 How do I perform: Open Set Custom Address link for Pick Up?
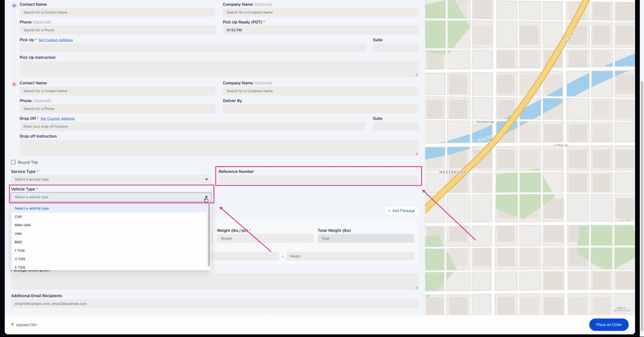coord(56,40)
